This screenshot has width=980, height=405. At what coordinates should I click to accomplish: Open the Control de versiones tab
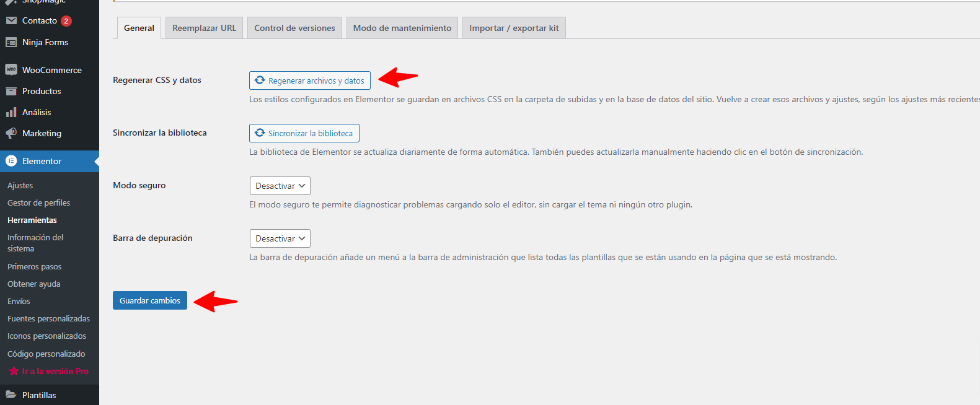click(x=294, y=28)
